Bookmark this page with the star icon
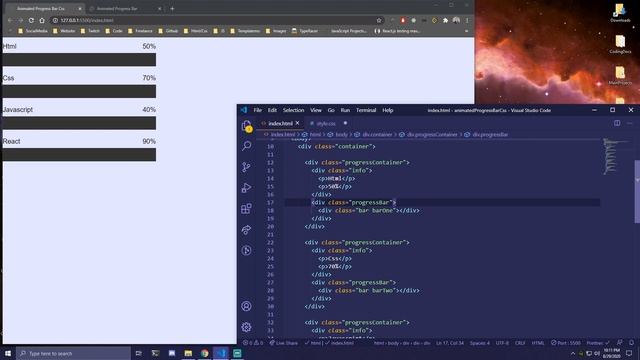The width and height of the screenshot is (640, 360). pyautogui.click(x=379, y=20)
